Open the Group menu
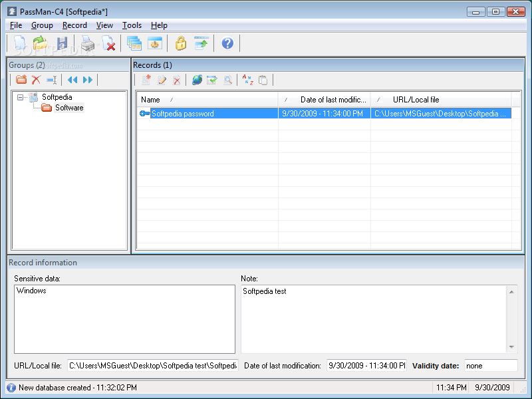 pyautogui.click(x=42, y=25)
